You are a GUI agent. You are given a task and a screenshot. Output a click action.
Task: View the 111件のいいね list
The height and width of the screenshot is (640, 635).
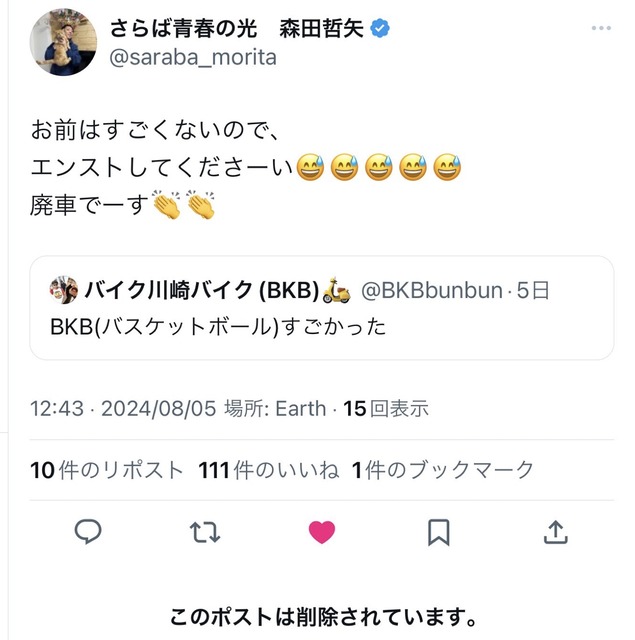coord(269,470)
